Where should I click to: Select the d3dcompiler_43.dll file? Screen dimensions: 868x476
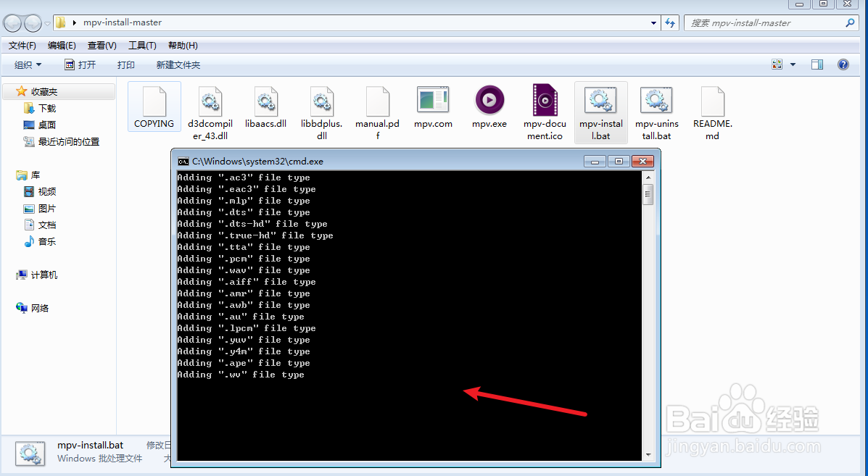point(210,100)
